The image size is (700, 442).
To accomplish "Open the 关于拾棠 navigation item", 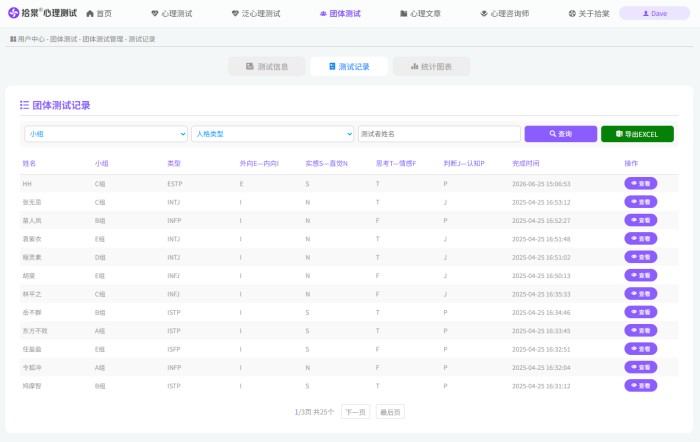I will [589, 13].
